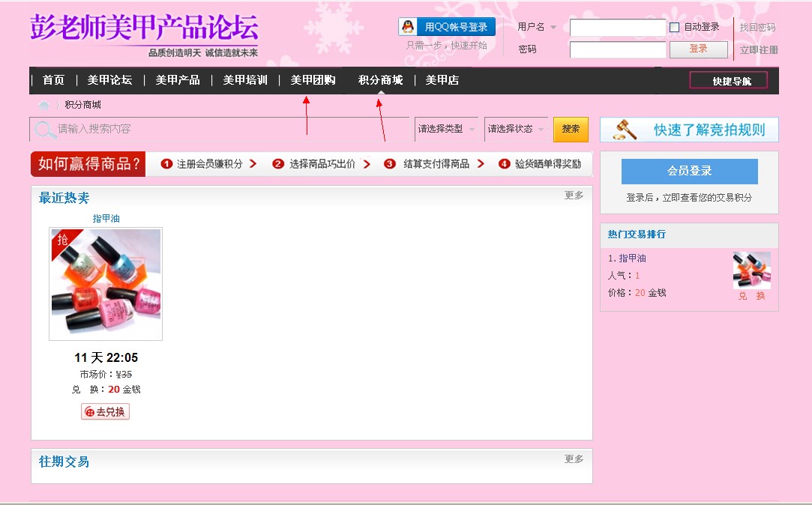Click 积分商城 breadcrumb link
Screen dimensions: 812x505
click(x=83, y=105)
